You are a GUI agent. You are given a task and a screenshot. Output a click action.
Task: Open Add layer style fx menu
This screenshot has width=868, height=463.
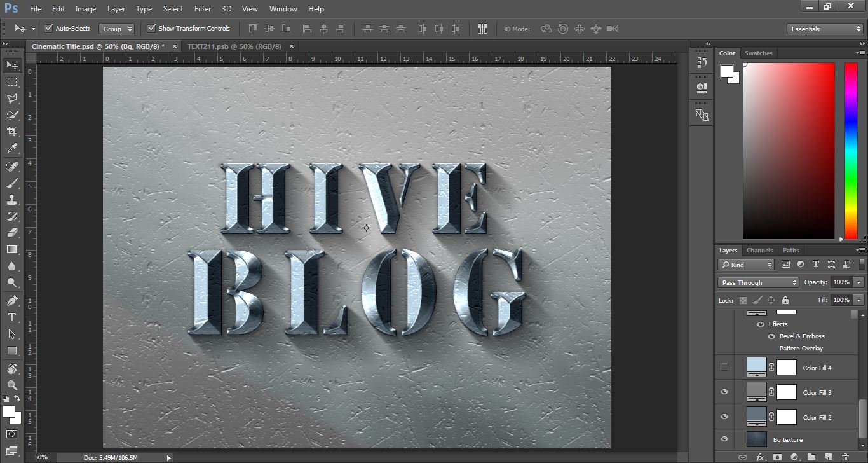[x=760, y=457]
